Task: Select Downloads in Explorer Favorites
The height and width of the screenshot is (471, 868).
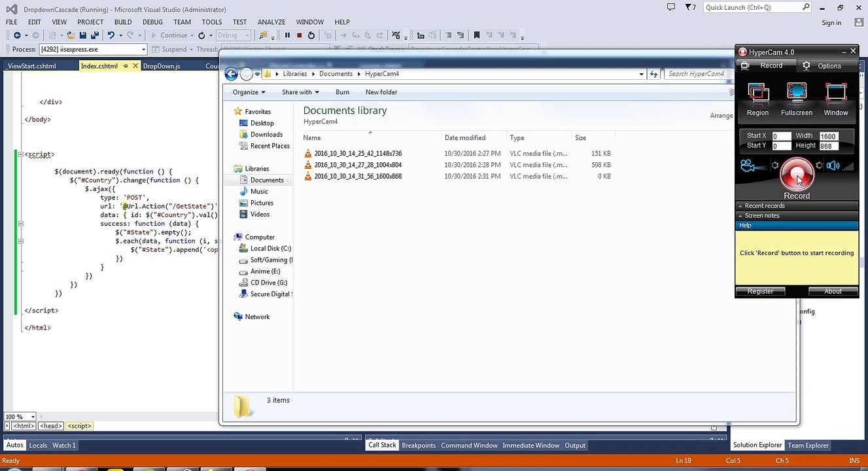Action: click(266, 134)
